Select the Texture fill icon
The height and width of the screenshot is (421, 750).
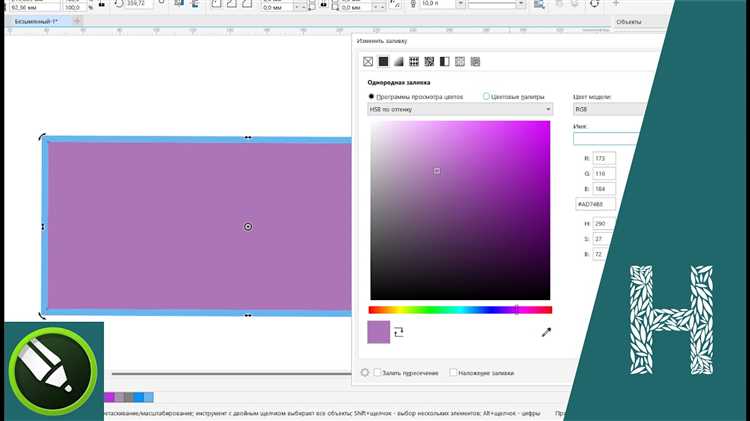pos(460,62)
